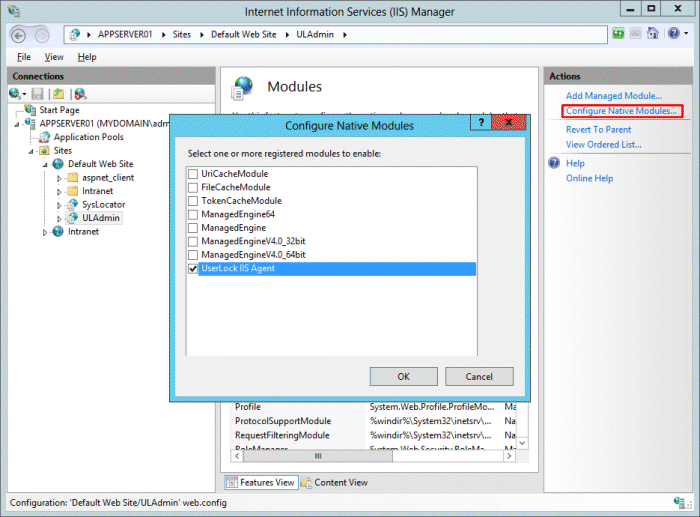
Task: Click the Delete Connection icon in Connections toolbar
Action: (x=80, y=93)
